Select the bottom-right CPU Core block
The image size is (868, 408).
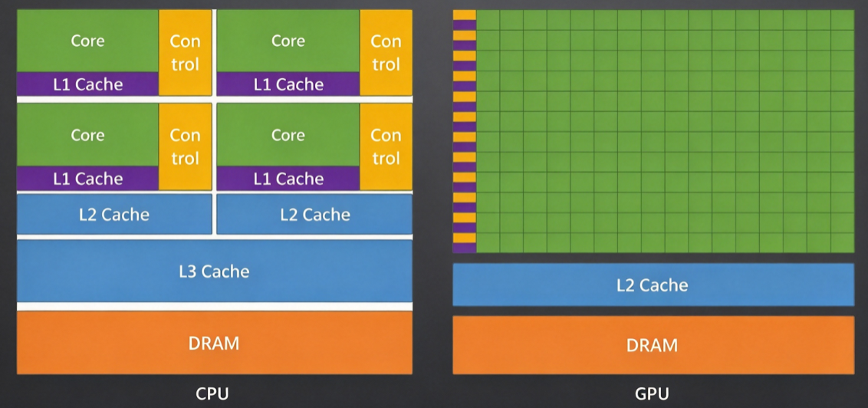[x=288, y=135]
